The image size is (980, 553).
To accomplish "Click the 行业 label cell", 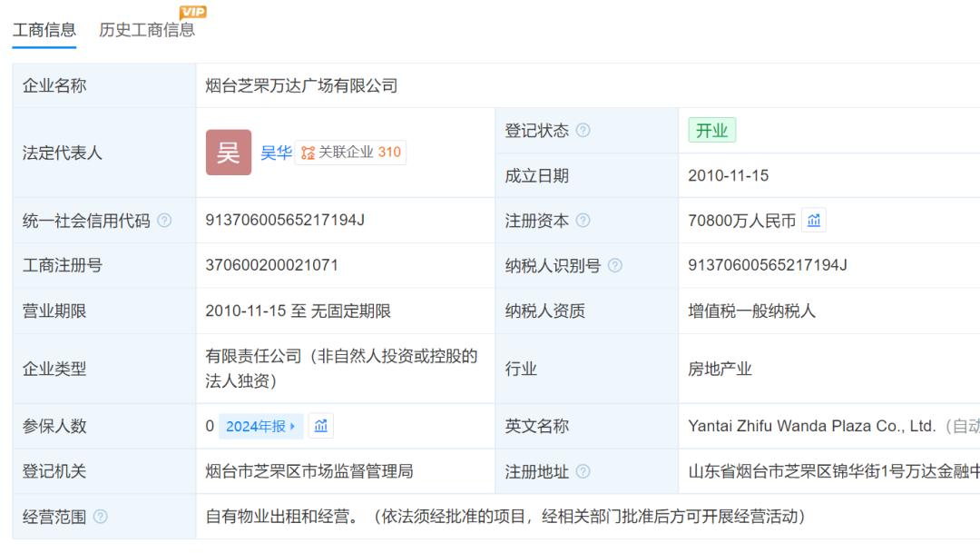I will [x=586, y=369].
